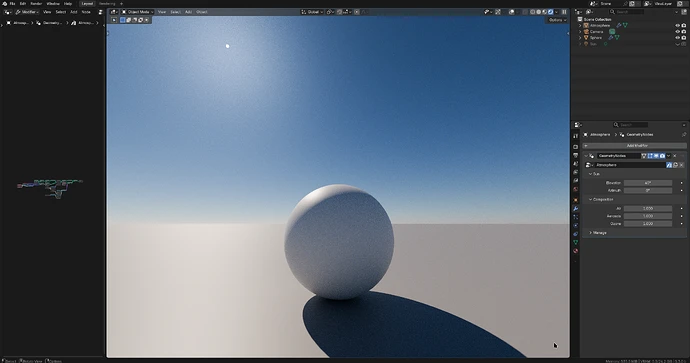The width and height of the screenshot is (690, 363).
Task: Open the Edit menu
Action: (x=22, y=4)
